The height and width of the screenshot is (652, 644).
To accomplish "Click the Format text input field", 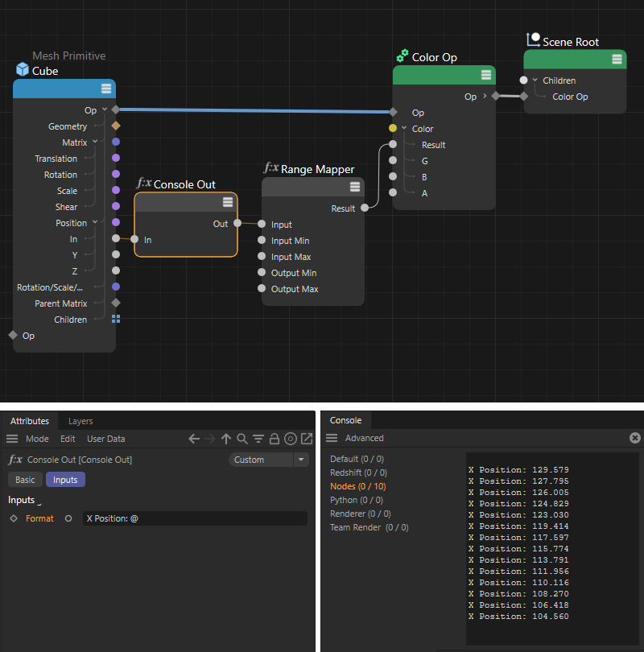I will coord(195,518).
